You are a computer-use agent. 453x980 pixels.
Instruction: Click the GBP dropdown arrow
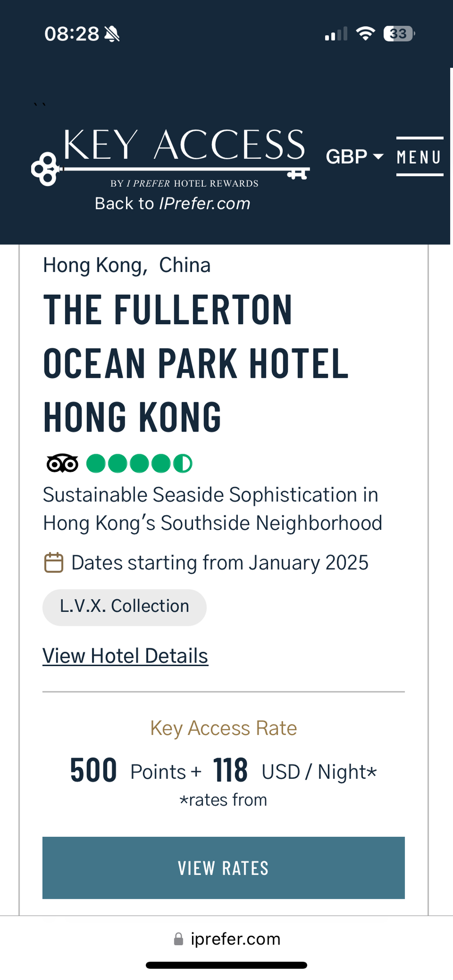[378, 157]
